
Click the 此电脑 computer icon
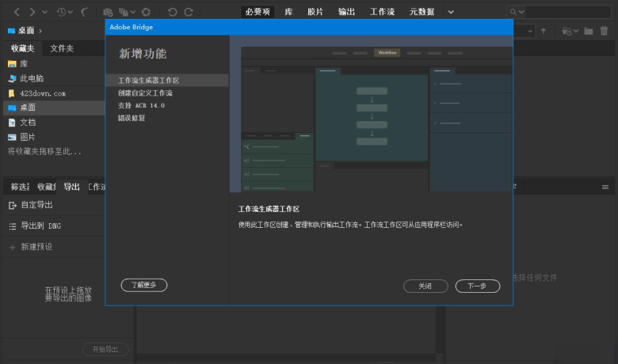click(x=12, y=78)
